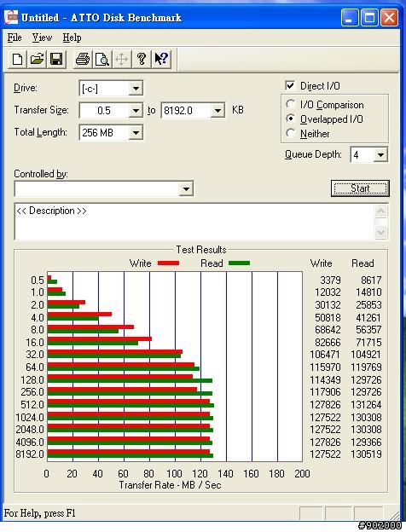
Task: Activate the context Help pointer icon
Action: [x=161, y=60]
